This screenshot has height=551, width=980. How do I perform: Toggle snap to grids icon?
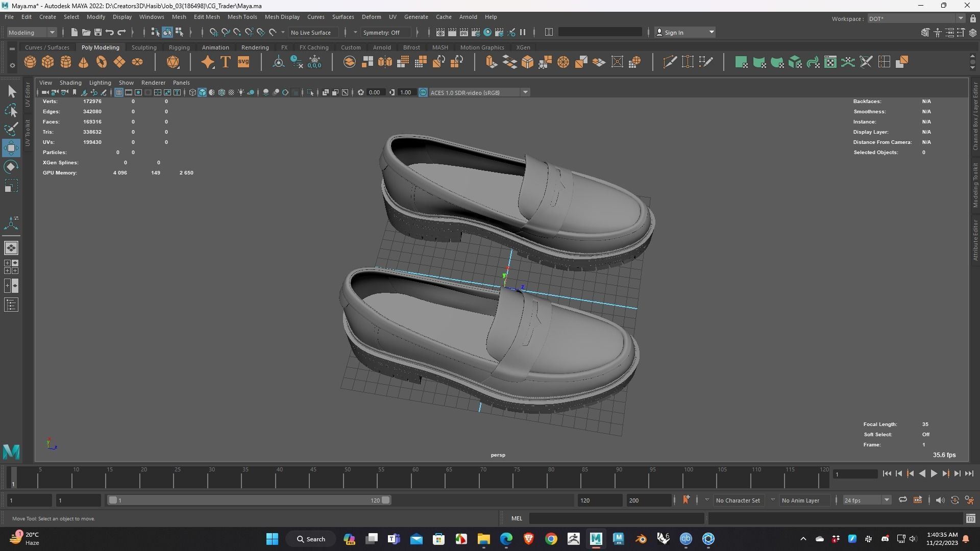pos(214,32)
